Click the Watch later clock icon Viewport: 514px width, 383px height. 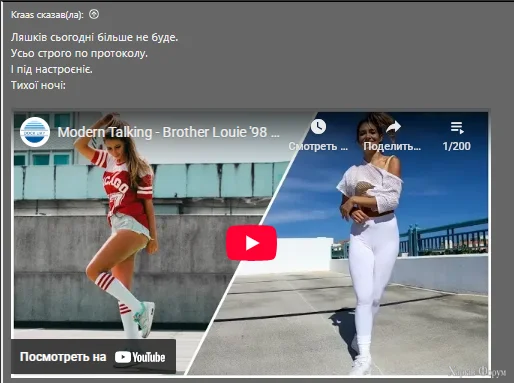click(x=318, y=127)
